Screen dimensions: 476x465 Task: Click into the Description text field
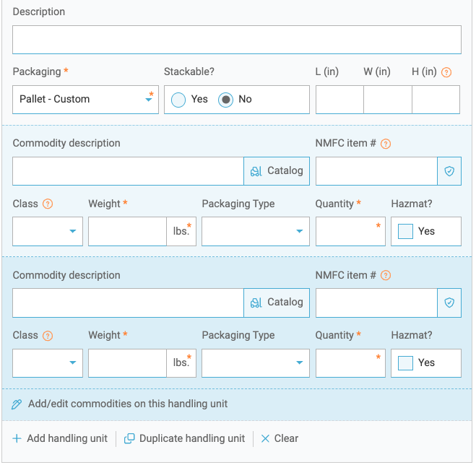point(237,40)
